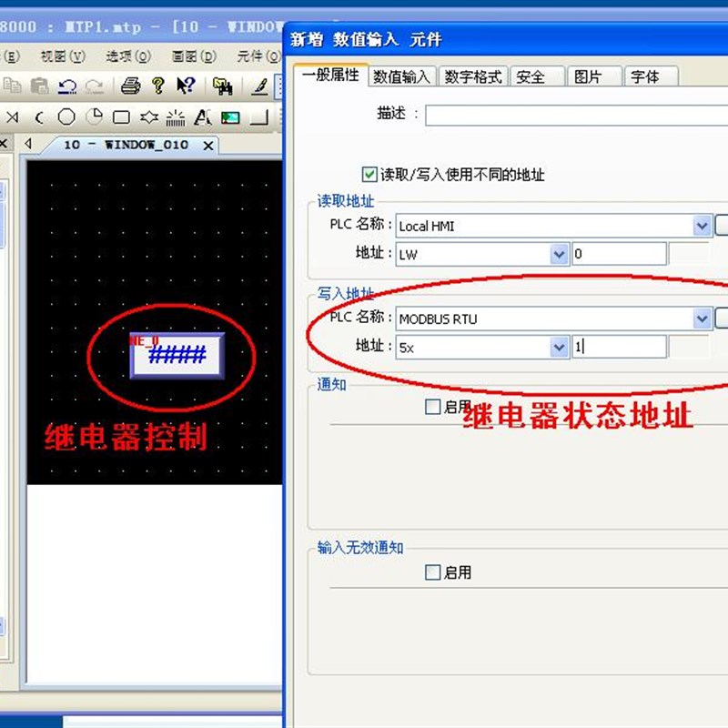
Task: Click the read address value field showing 0
Action: tap(619, 254)
